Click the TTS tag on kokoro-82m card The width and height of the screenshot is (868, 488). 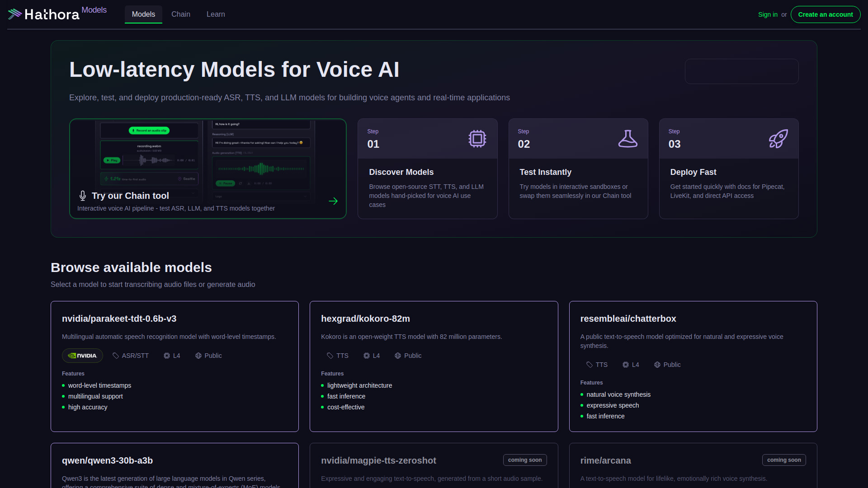click(338, 356)
